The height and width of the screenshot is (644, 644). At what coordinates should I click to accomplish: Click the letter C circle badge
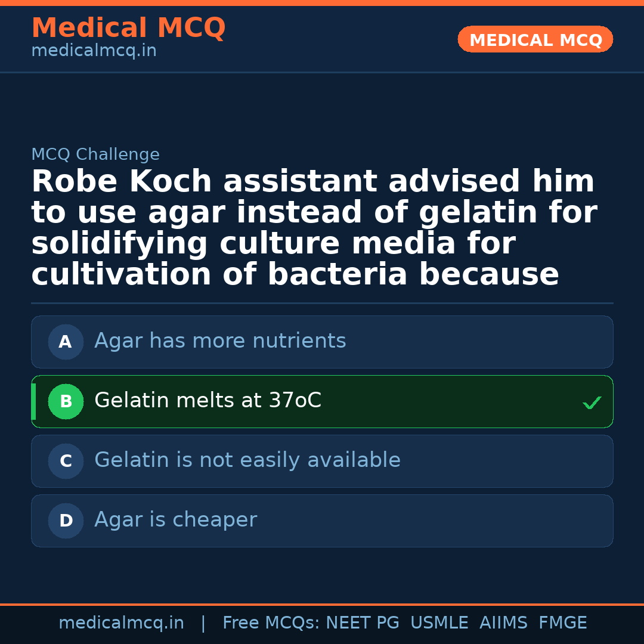tap(66, 461)
